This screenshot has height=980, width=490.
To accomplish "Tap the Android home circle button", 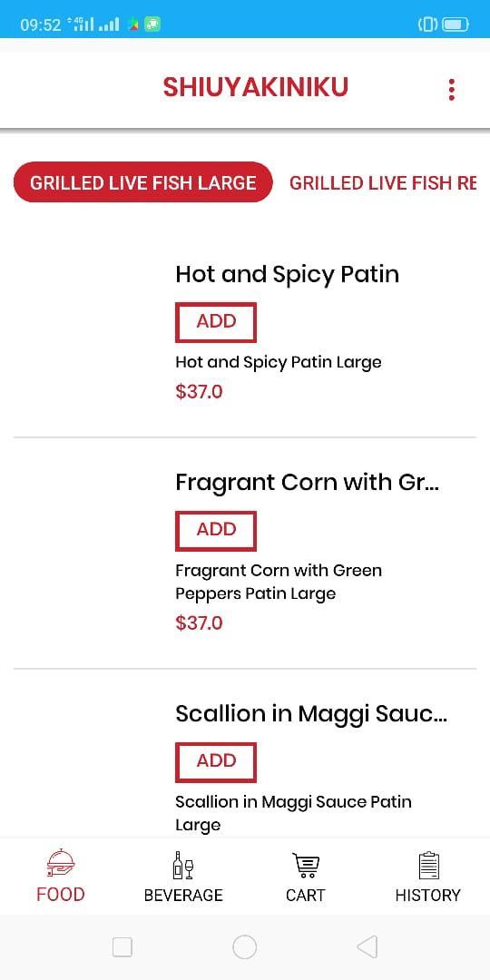I will [244, 946].
